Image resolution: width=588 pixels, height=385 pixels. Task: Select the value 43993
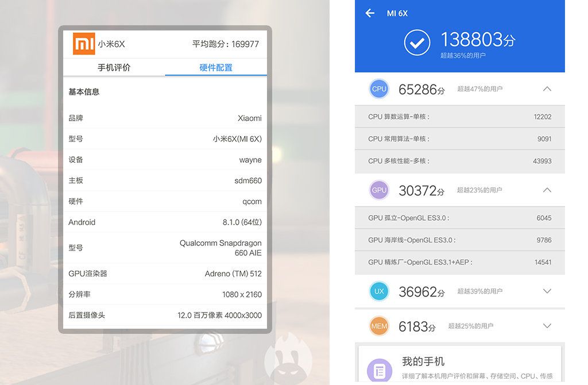(542, 161)
